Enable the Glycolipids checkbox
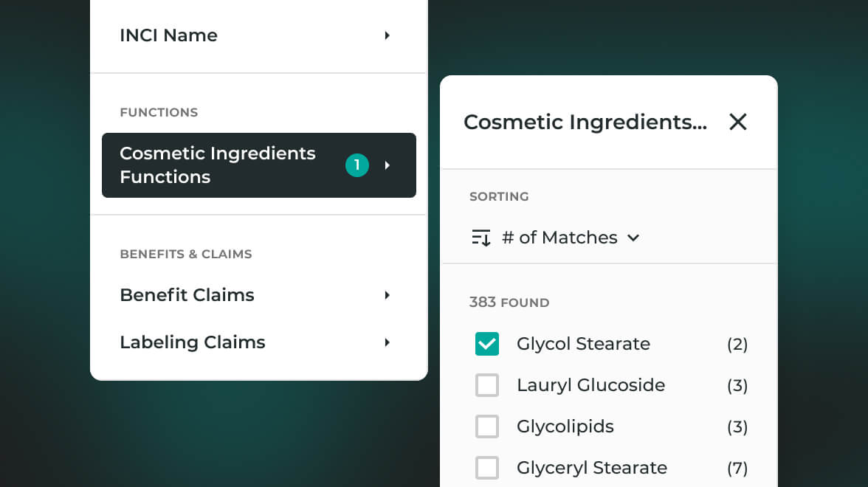 tap(487, 426)
